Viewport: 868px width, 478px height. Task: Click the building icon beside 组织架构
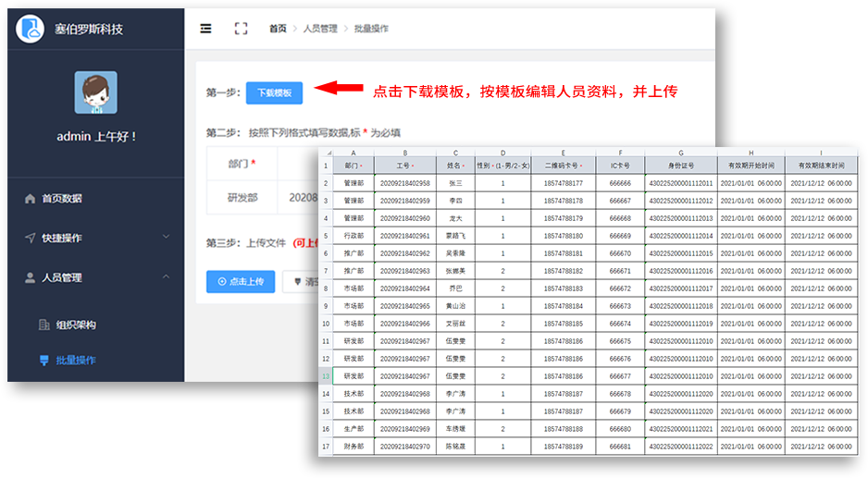(43, 325)
